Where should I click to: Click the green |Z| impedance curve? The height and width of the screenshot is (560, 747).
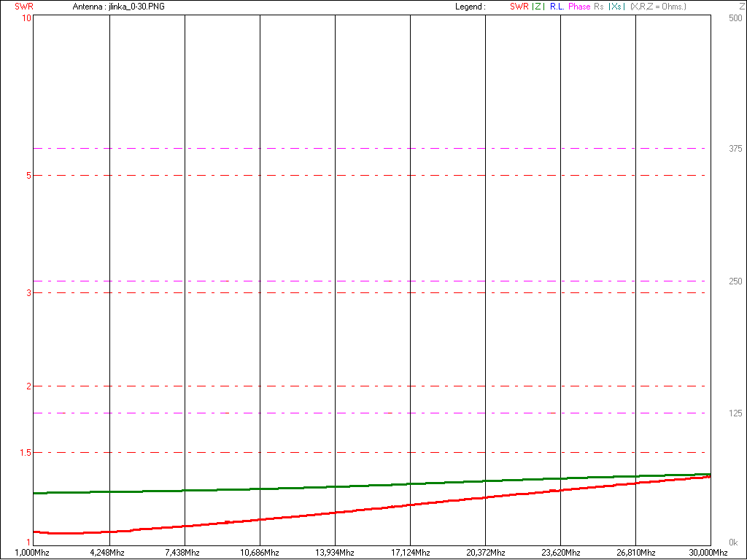pos(373,485)
